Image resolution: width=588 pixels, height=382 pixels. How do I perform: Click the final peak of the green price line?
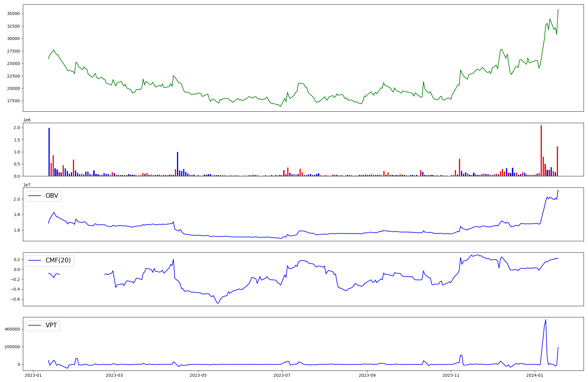pyautogui.click(x=558, y=9)
